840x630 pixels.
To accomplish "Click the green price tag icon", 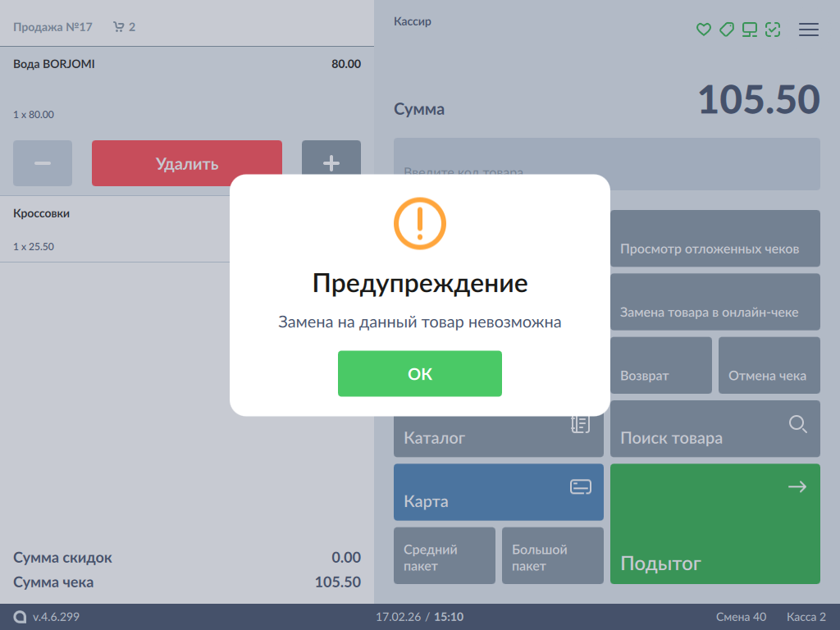I will (x=726, y=30).
